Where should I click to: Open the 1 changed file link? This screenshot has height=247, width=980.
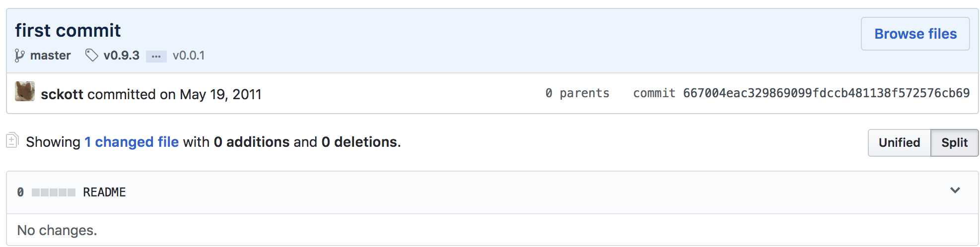[132, 142]
